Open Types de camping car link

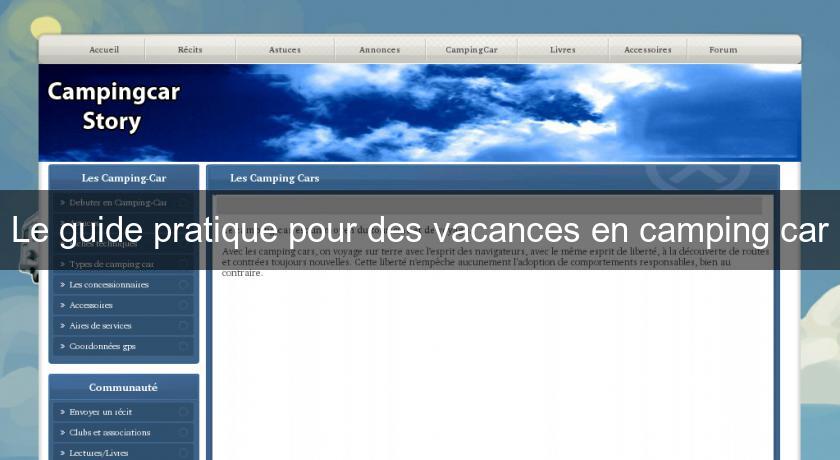tap(111, 264)
